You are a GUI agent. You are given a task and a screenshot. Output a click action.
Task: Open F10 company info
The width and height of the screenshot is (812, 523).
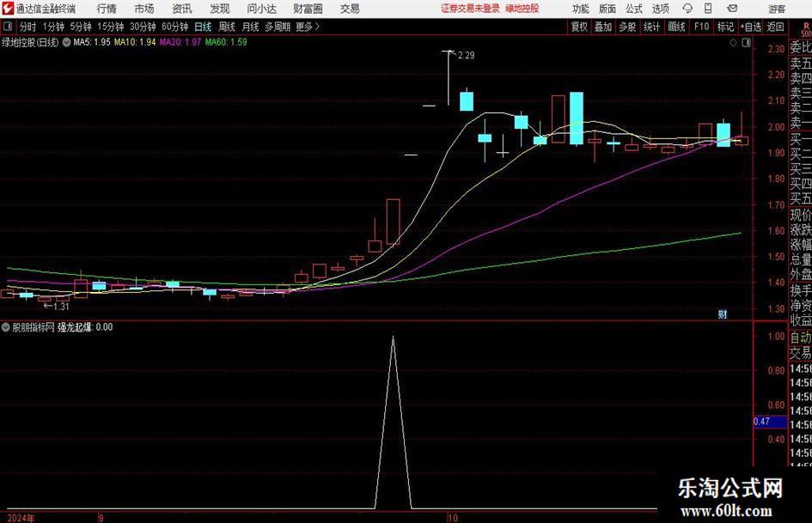pyautogui.click(x=702, y=27)
